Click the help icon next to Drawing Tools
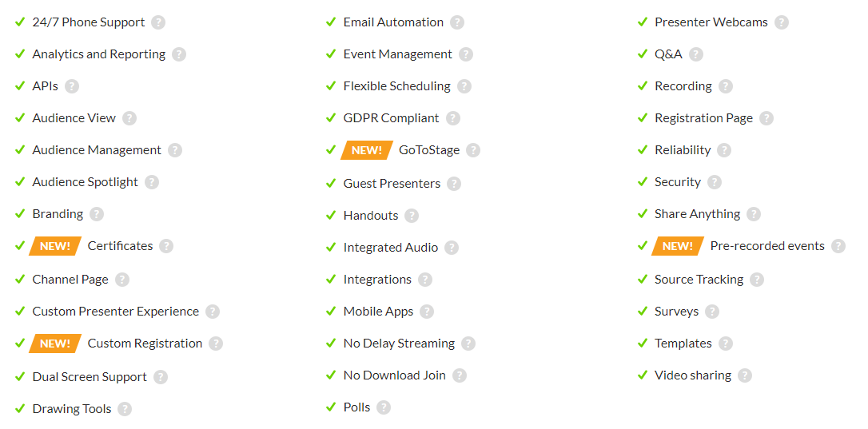The height and width of the screenshot is (429, 868). [x=125, y=409]
